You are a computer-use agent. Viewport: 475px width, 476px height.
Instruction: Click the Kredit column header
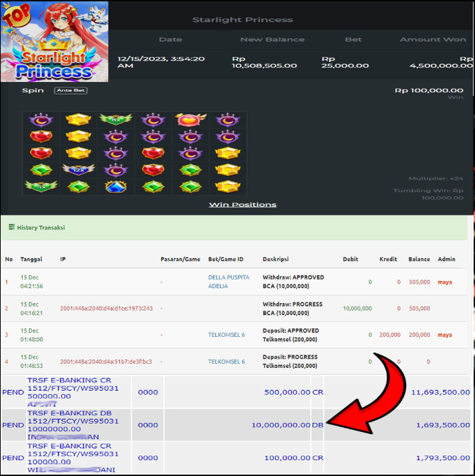point(388,259)
